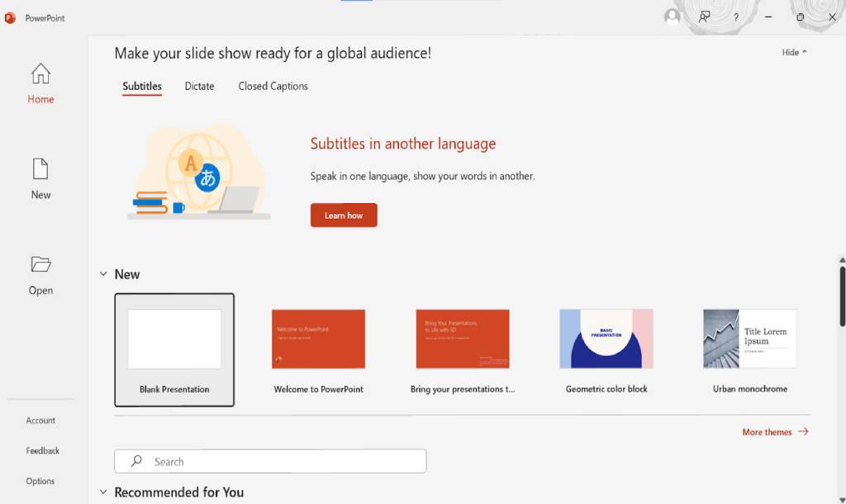Click the magnifier icon in the search box
Viewport: 846px width, 504px height.
(x=136, y=461)
